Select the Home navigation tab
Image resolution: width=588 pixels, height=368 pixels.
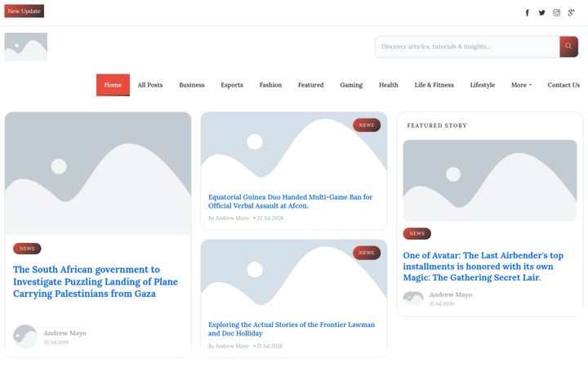point(113,85)
